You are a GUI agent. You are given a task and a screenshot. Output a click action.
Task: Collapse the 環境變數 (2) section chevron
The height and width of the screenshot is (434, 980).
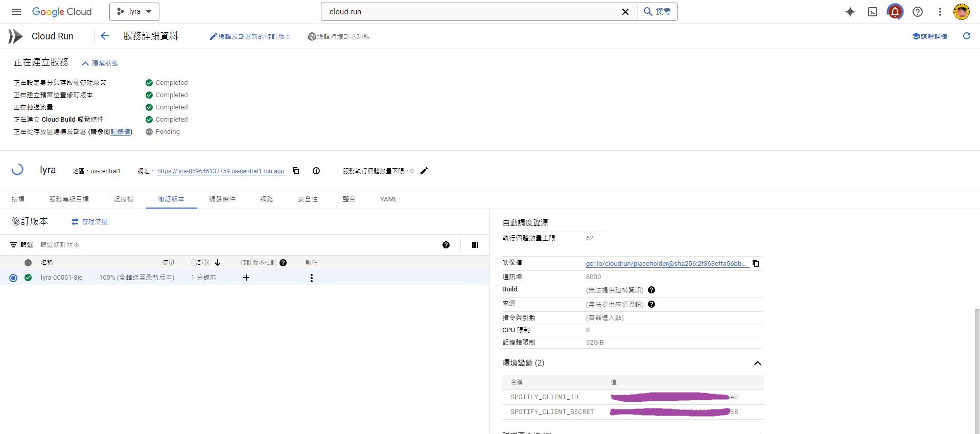(758, 363)
